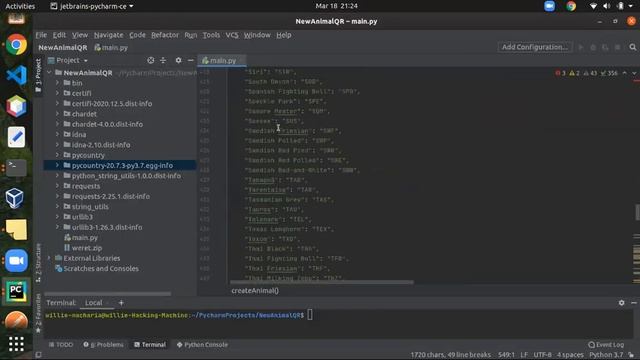This screenshot has width=640, height=360.
Task: Click the volume icon in the system tray
Action: point(607,6)
